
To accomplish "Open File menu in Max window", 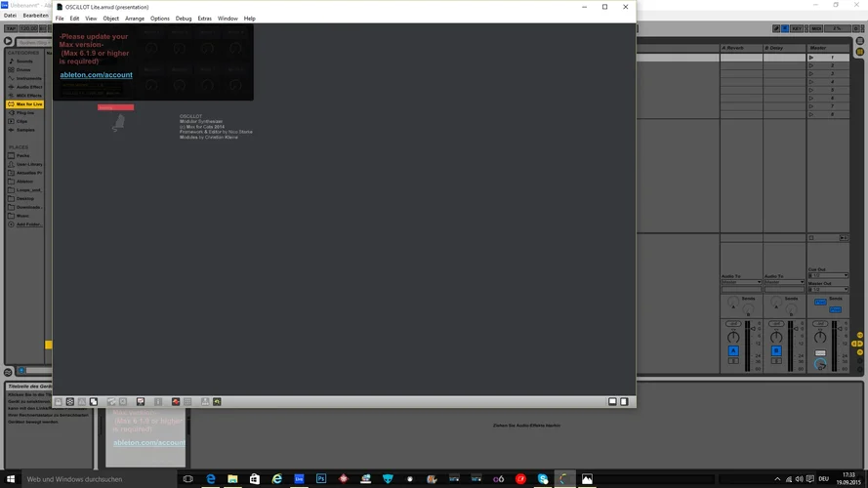I will click(x=60, y=19).
